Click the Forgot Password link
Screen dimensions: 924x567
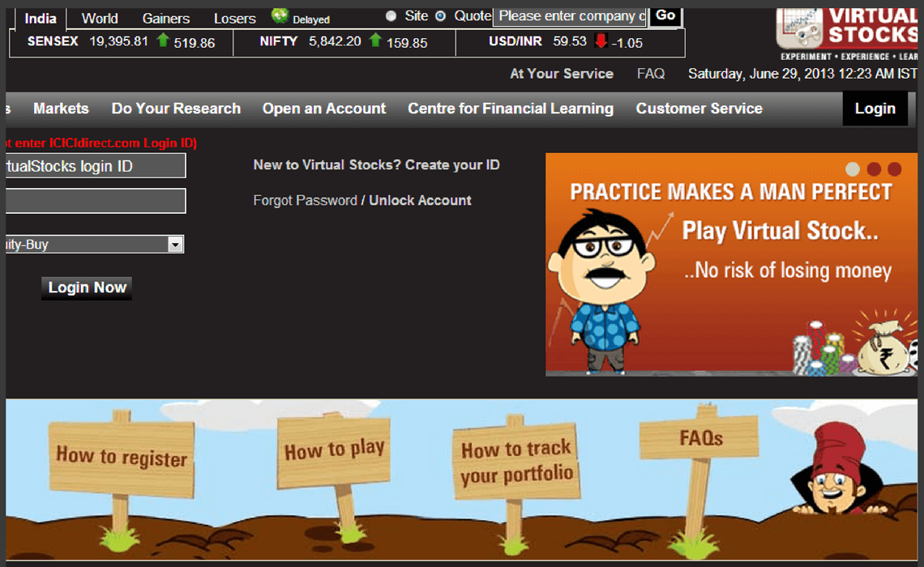306,200
